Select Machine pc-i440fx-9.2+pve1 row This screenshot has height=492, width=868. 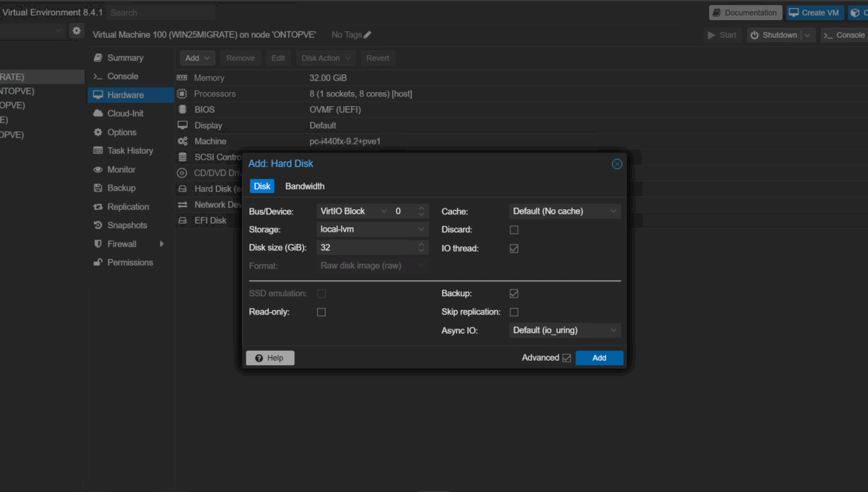(522, 141)
